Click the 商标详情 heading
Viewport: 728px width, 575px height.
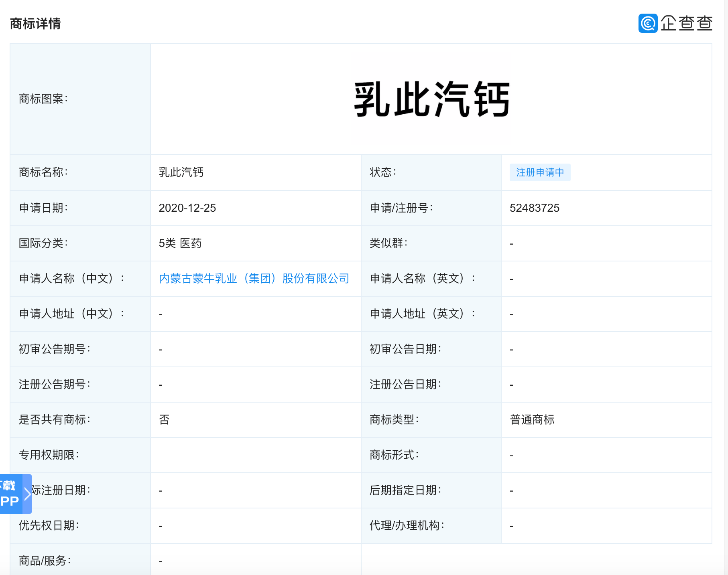[x=35, y=24]
